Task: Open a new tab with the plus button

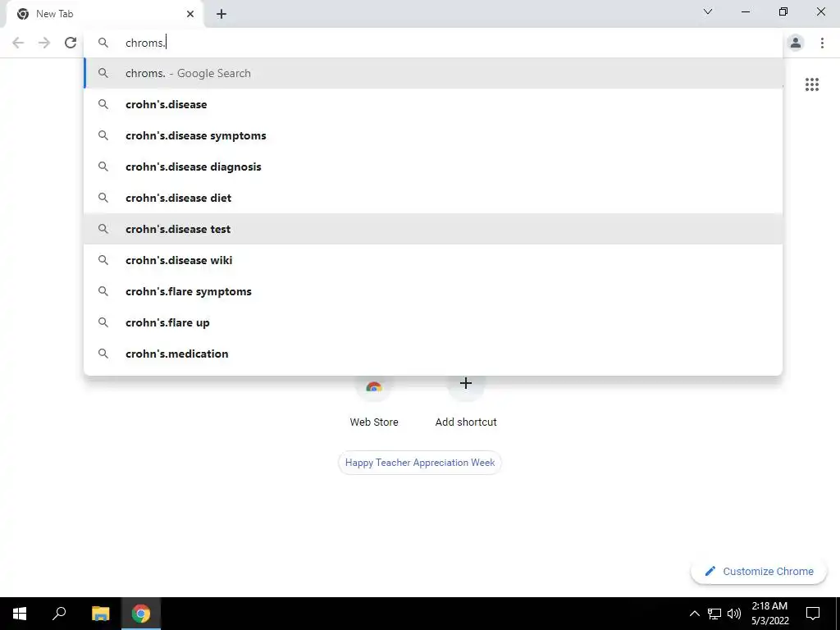Action: (x=221, y=14)
